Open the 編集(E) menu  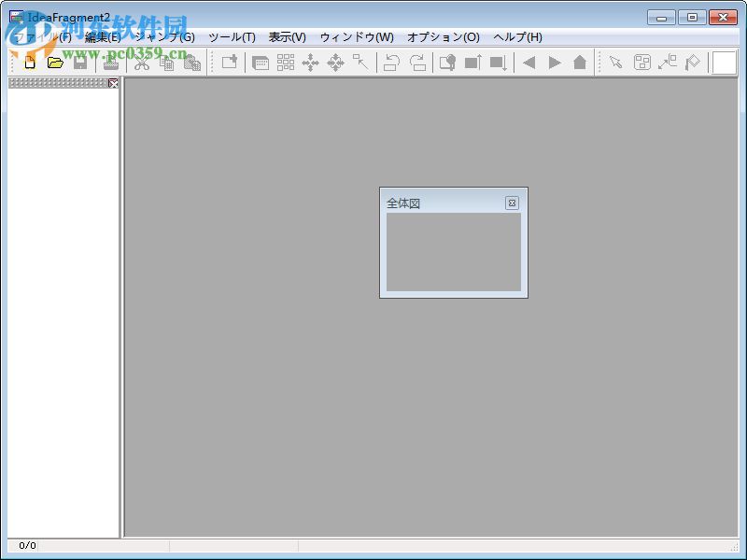103,37
